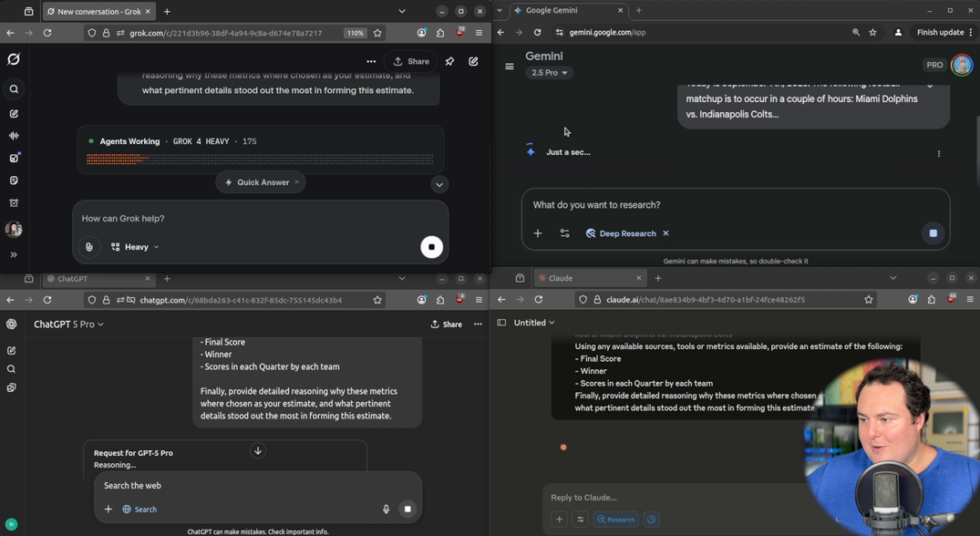Toggle Claude extended thinking clock icon
The height and width of the screenshot is (536, 980).
pos(651,519)
